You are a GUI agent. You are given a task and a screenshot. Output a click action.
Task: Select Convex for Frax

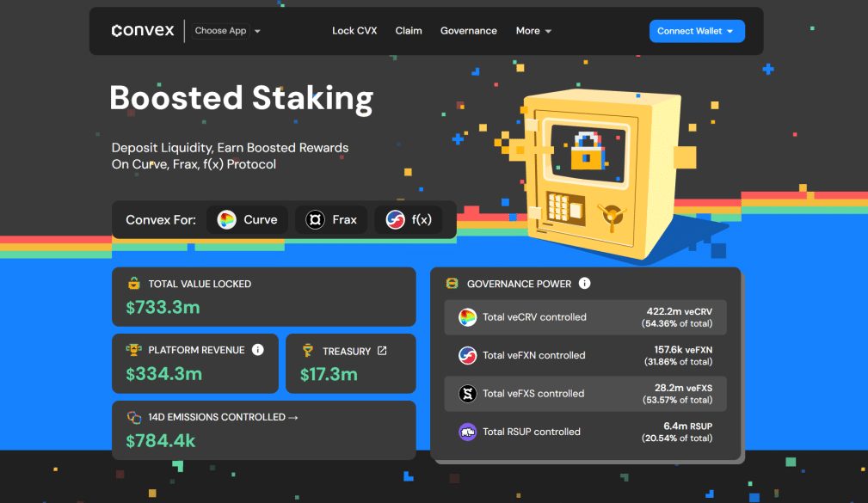(x=331, y=219)
